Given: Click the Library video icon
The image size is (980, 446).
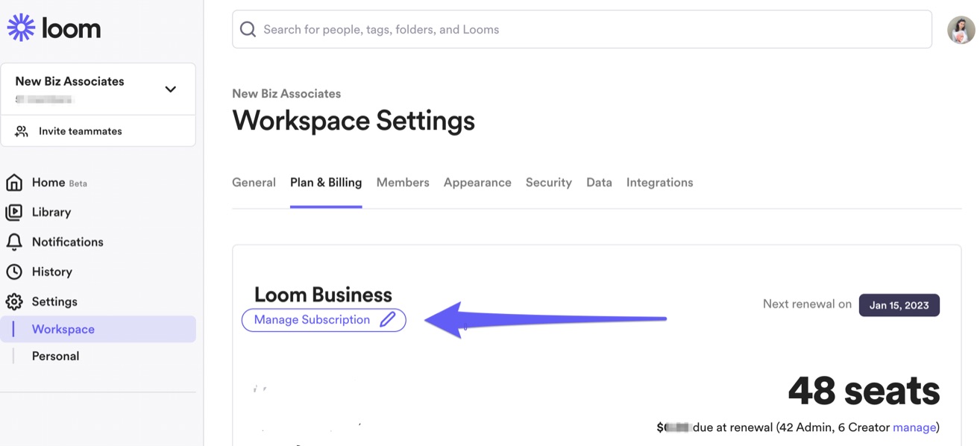Looking at the screenshot, I should (14, 213).
